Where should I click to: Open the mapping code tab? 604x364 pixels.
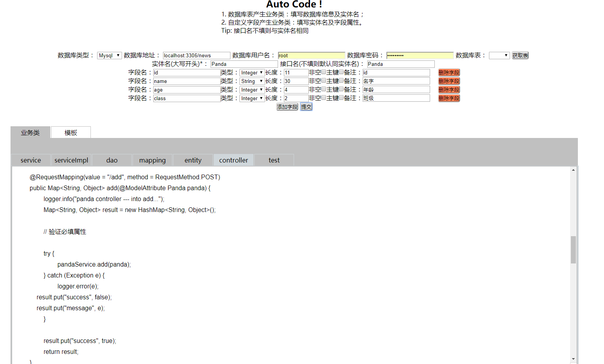152,160
